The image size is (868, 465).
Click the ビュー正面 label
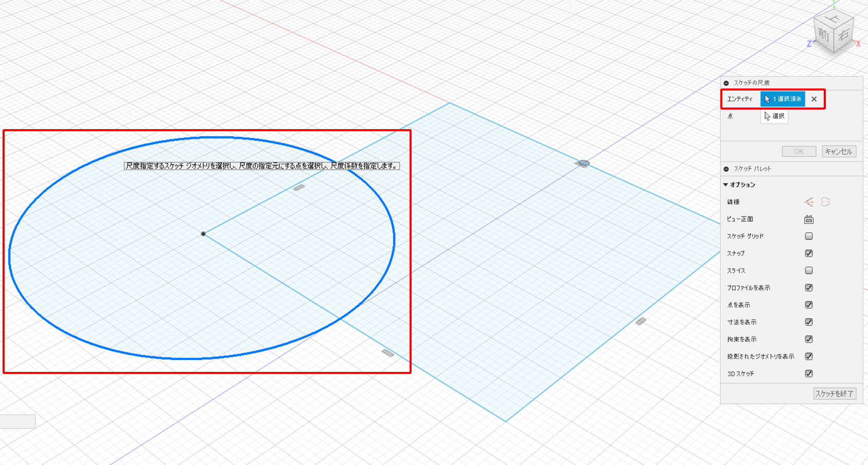[x=740, y=219]
